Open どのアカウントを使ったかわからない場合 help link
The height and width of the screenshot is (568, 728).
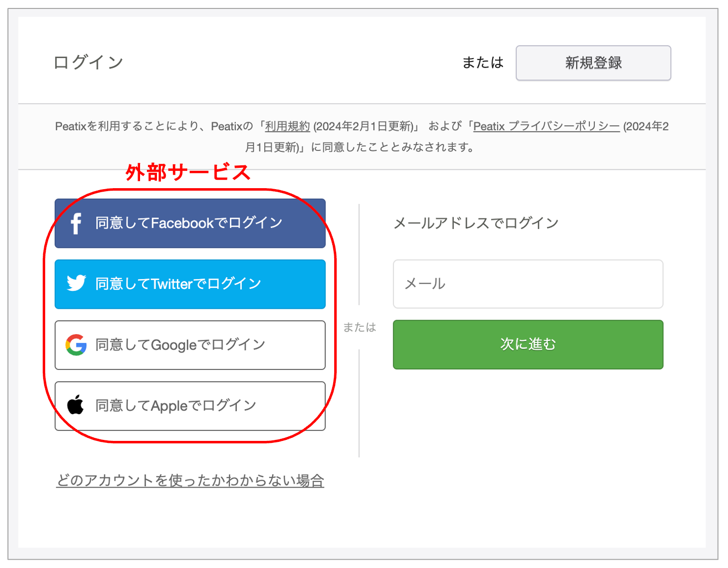coord(190,480)
